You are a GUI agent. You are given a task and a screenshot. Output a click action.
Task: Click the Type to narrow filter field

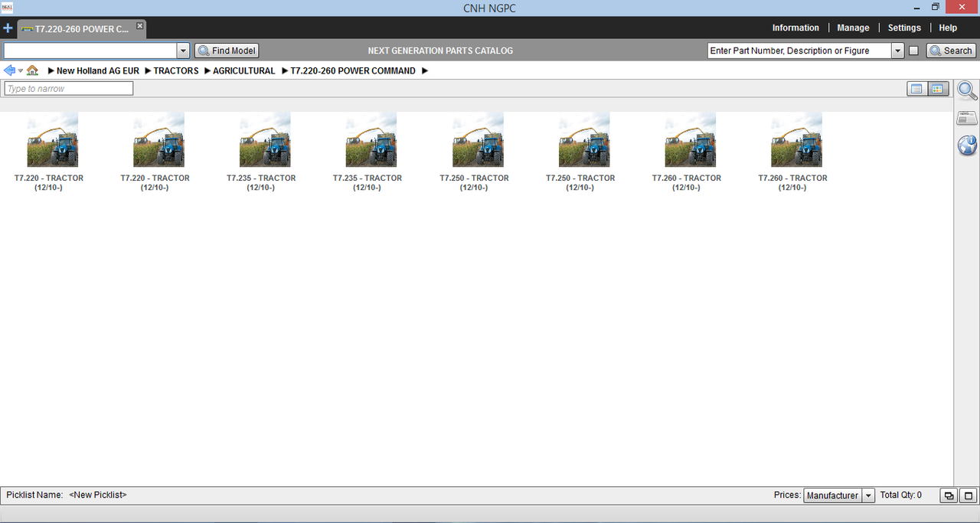pyautogui.click(x=69, y=89)
